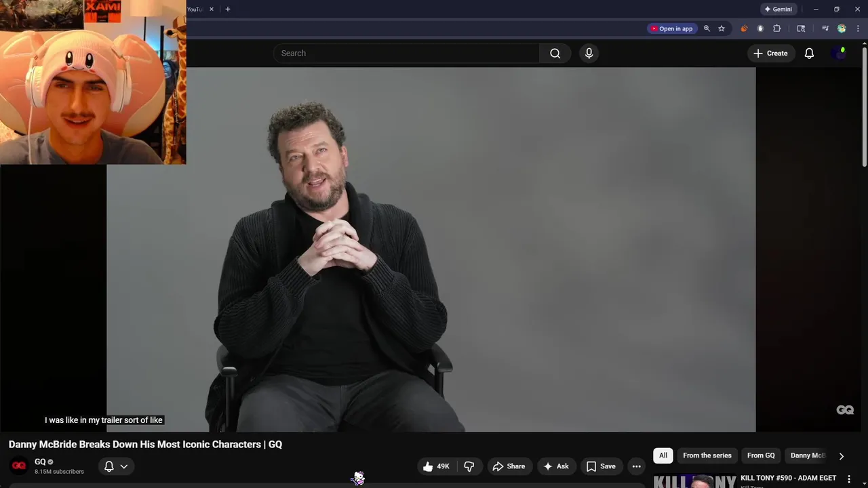The height and width of the screenshot is (488, 868).
Task: Close the YouTube tab
Action: tap(212, 9)
